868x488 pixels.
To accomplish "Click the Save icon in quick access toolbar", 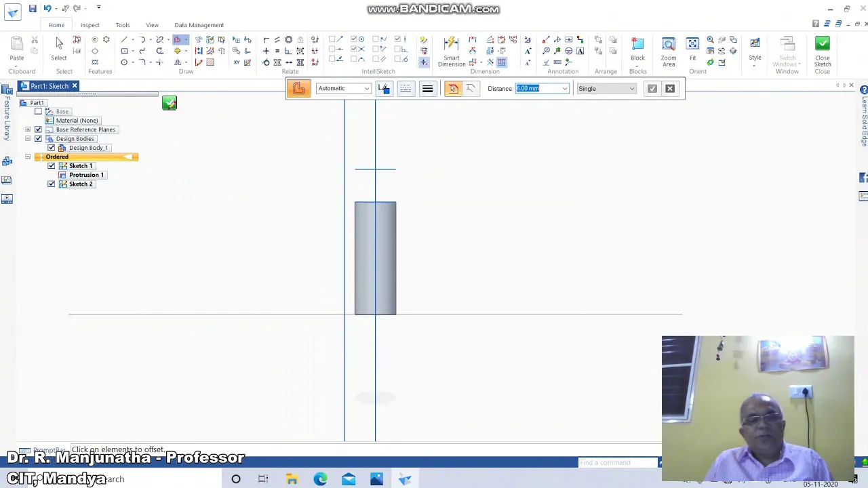I will (x=33, y=8).
